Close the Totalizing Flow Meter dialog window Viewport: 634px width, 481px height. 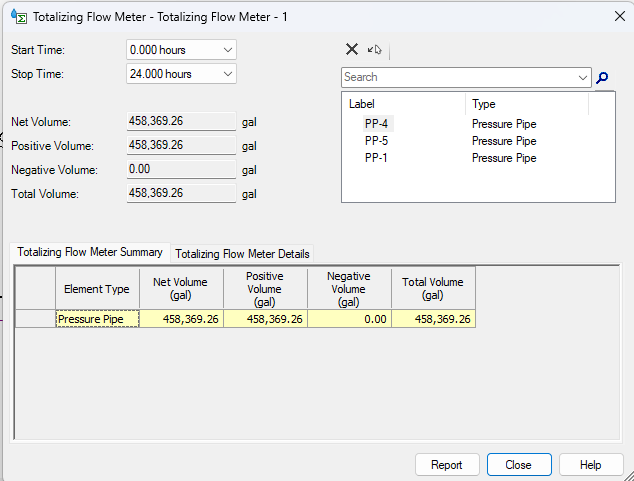point(620,16)
